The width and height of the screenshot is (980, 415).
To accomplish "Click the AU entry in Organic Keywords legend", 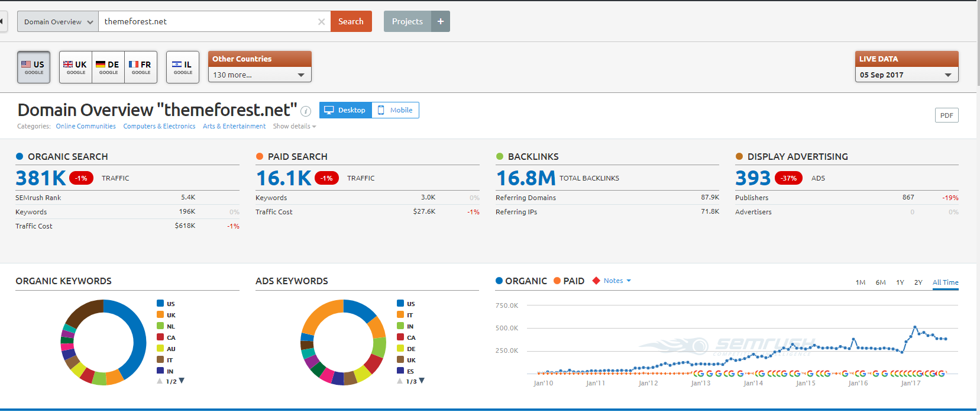I will (166, 348).
